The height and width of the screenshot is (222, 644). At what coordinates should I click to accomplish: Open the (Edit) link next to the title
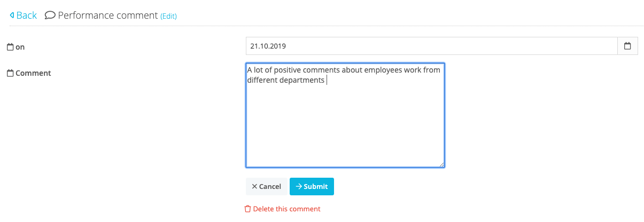[169, 16]
